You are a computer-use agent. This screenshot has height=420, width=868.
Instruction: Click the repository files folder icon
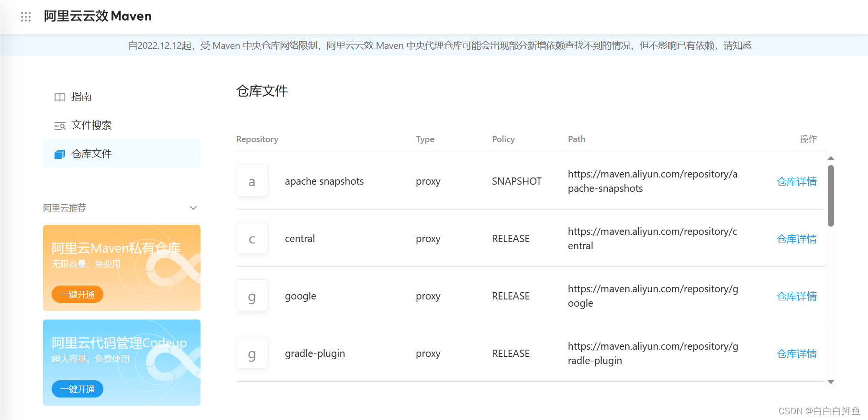coord(60,154)
